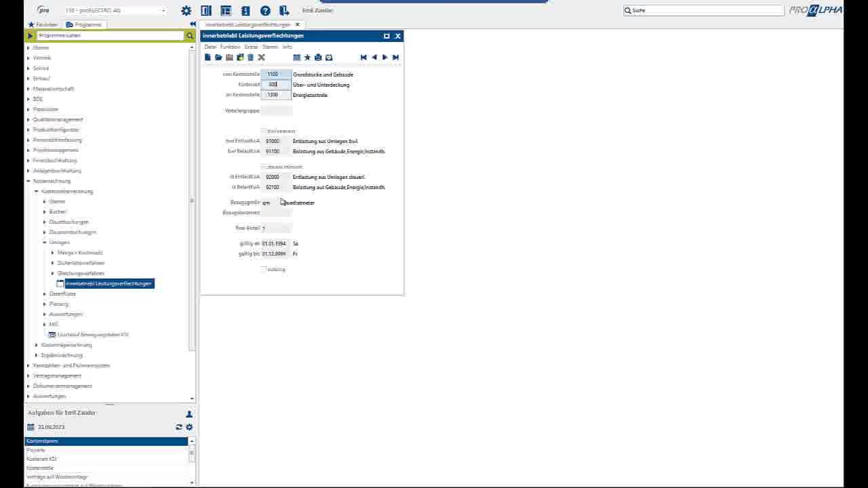Viewport: 868px width, 488px height.
Task: Click the green play arrow beside program search
Action: pyautogui.click(x=31, y=35)
